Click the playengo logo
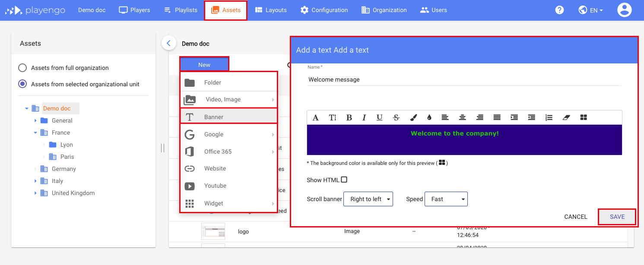644x265 pixels. 35,10
